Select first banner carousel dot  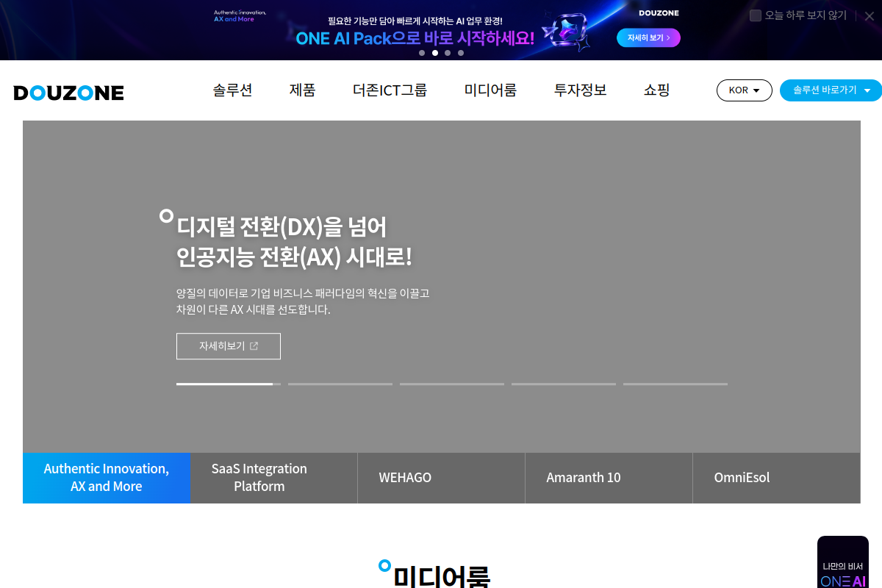(x=422, y=53)
